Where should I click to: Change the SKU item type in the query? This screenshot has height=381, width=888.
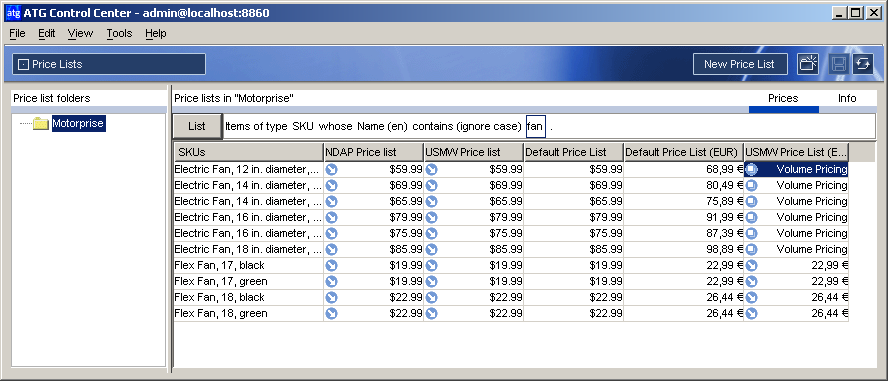303,126
